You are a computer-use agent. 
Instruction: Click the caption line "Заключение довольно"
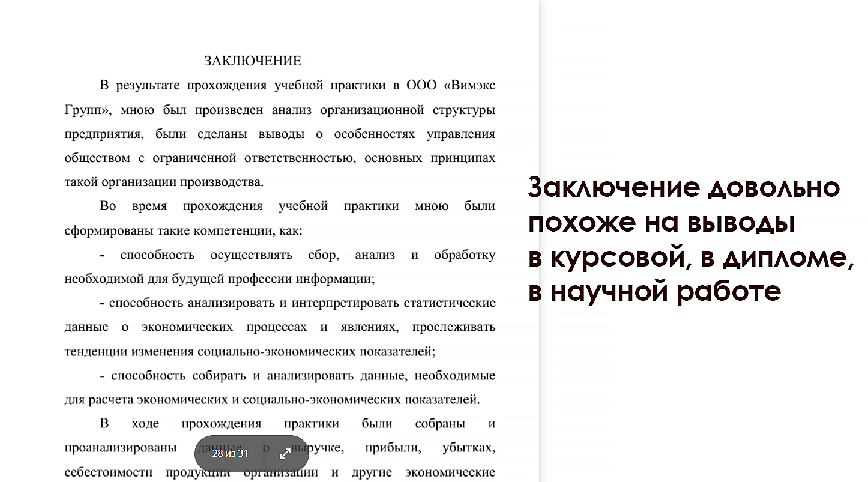[x=684, y=188]
